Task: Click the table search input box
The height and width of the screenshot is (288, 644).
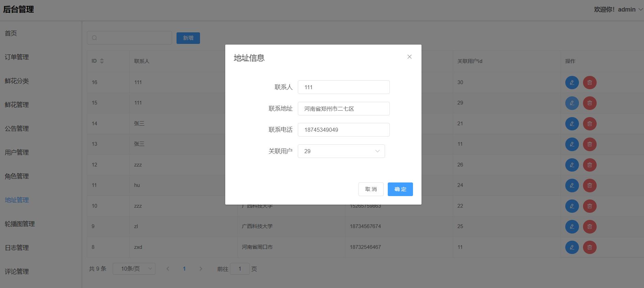Action: coord(129,38)
